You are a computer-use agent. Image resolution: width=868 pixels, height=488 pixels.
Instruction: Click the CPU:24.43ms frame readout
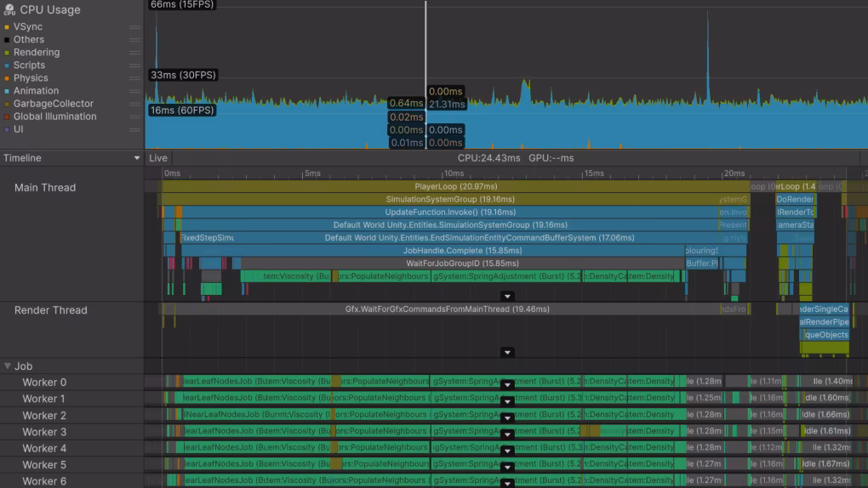pyautogui.click(x=488, y=157)
